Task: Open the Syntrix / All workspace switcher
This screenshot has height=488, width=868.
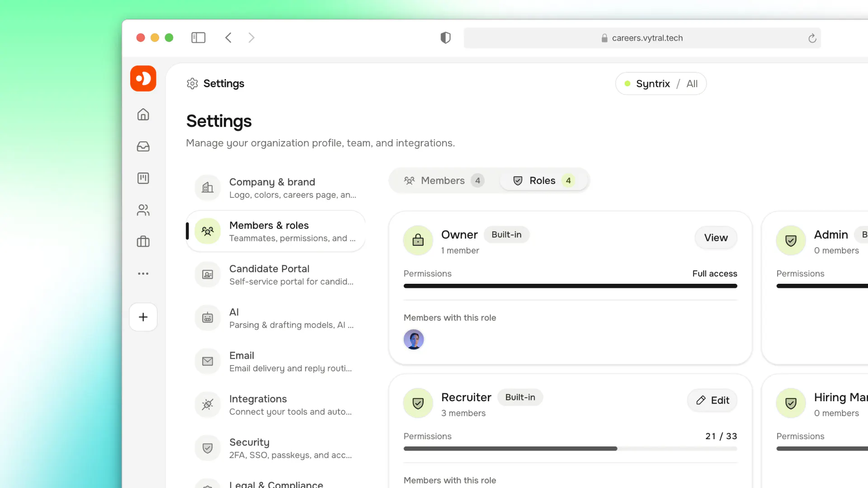Action: tap(661, 84)
